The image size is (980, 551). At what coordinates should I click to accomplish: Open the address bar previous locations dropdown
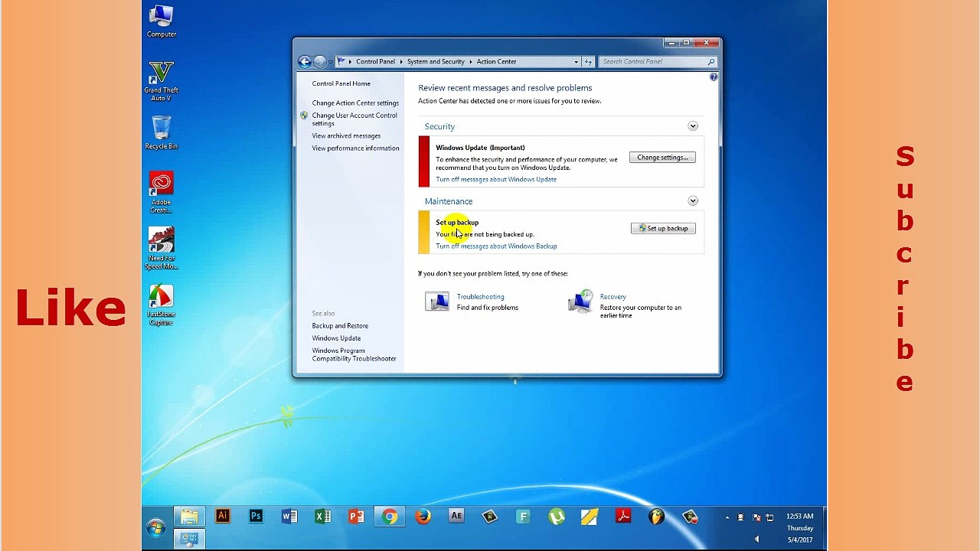tap(576, 62)
